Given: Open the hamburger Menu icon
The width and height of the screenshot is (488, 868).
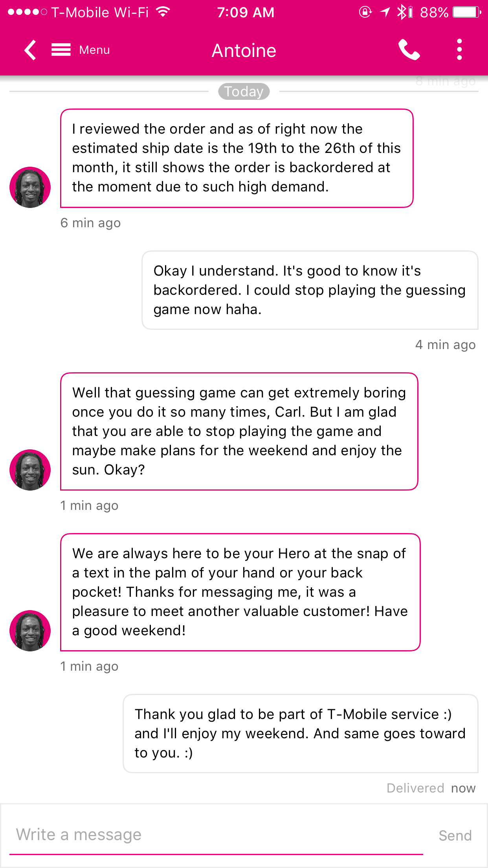Looking at the screenshot, I should [61, 50].
